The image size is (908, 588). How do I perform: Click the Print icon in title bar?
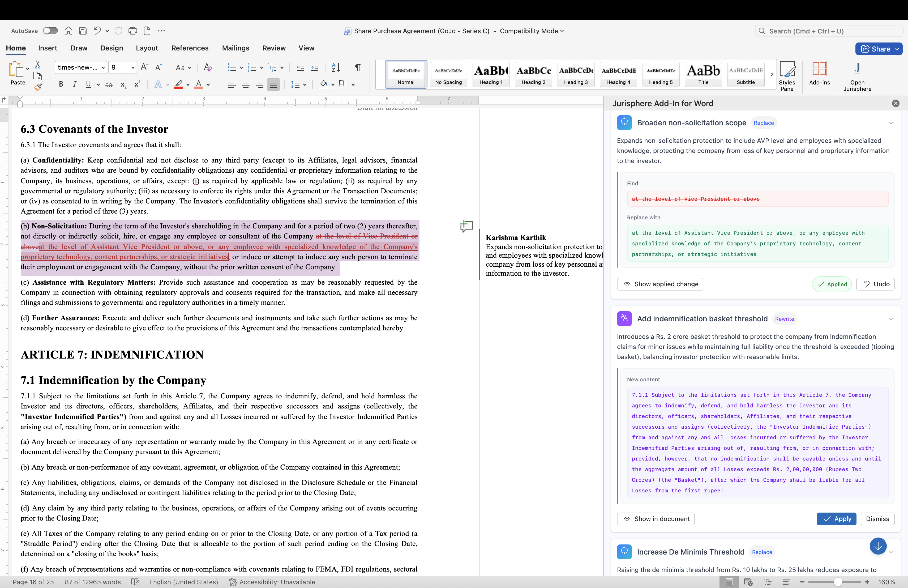coord(132,31)
